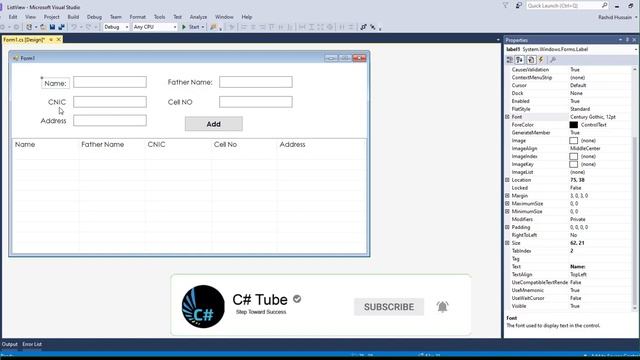Expand the Size property node
640x360 pixels.
click(x=507, y=243)
